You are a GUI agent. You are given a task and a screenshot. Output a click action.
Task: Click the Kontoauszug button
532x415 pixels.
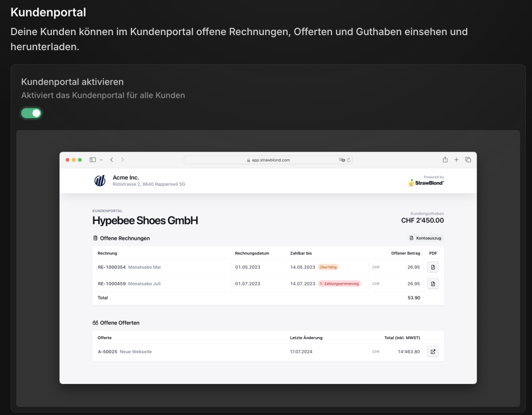pos(426,238)
